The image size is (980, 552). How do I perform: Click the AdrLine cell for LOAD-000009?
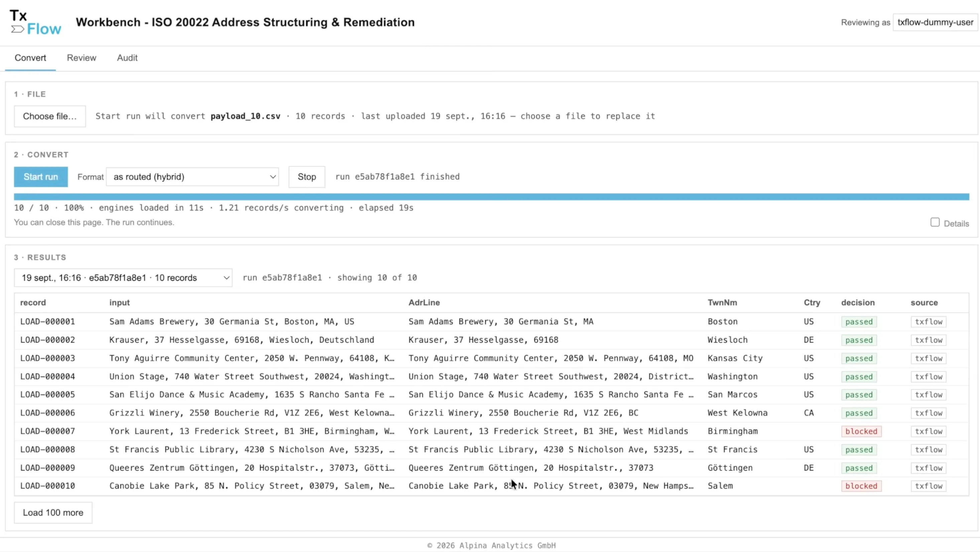point(531,467)
